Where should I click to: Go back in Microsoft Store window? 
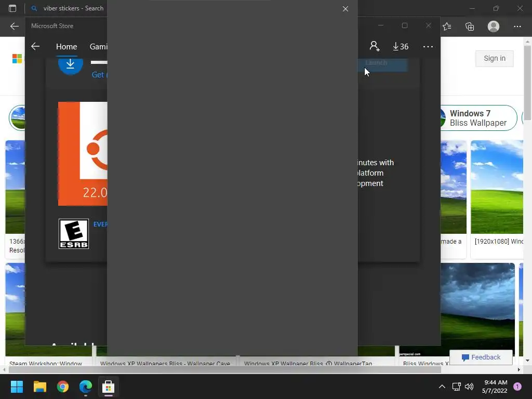35,46
